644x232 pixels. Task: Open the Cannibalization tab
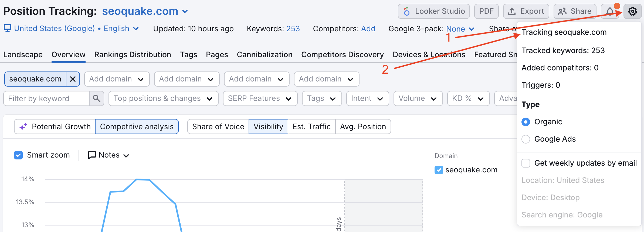pos(265,54)
